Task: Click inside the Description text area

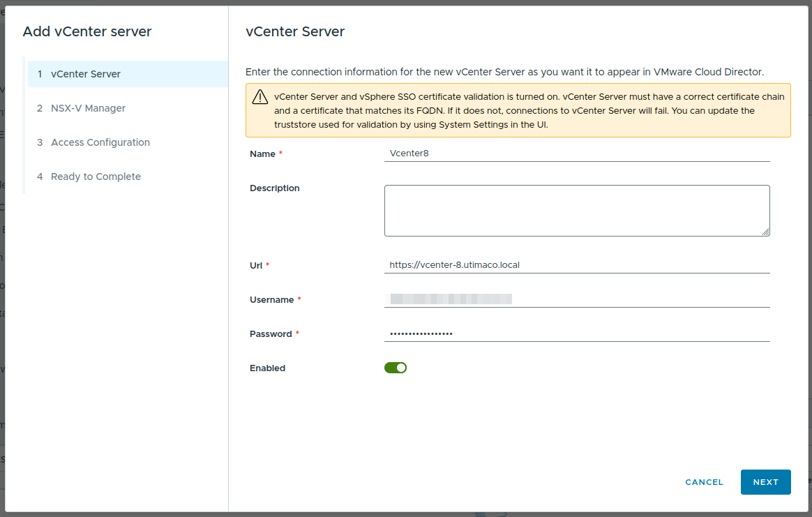Action: click(577, 211)
